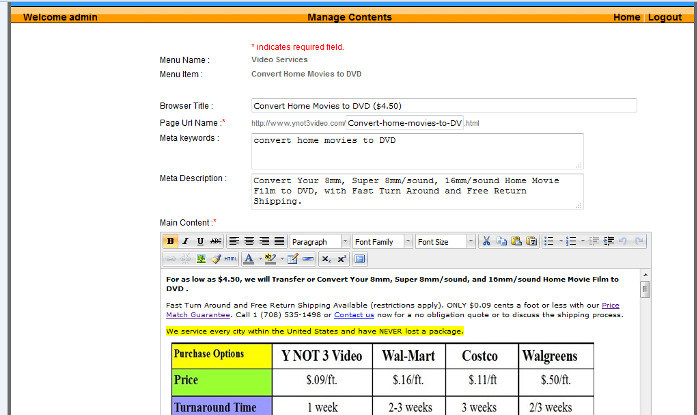Toggle italic formatting in the editor
697x415 pixels.
(x=186, y=241)
